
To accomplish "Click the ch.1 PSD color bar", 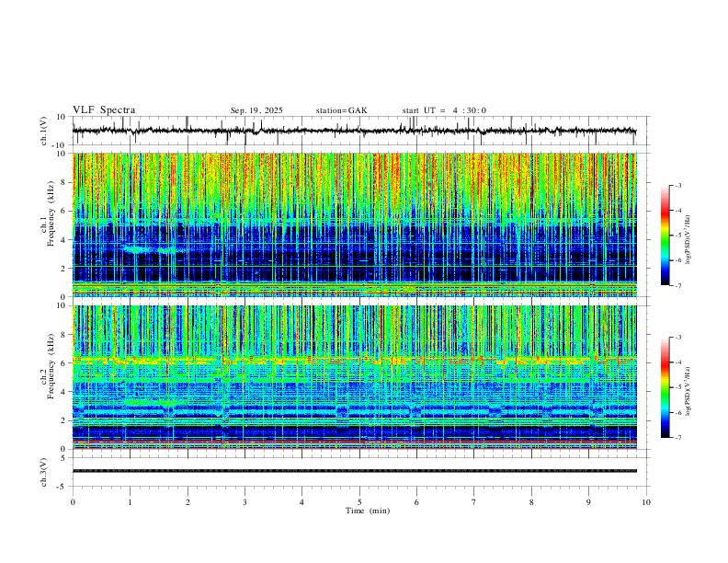I will pos(665,236).
